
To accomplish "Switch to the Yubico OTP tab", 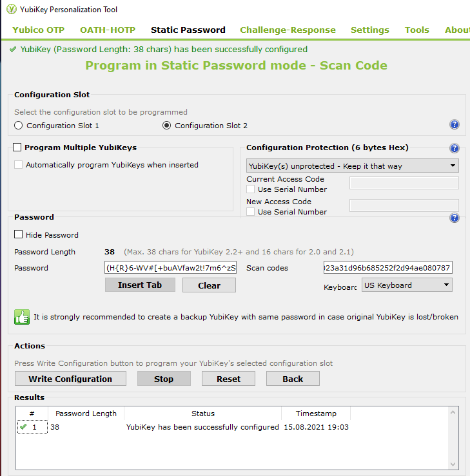I will (x=38, y=30).
